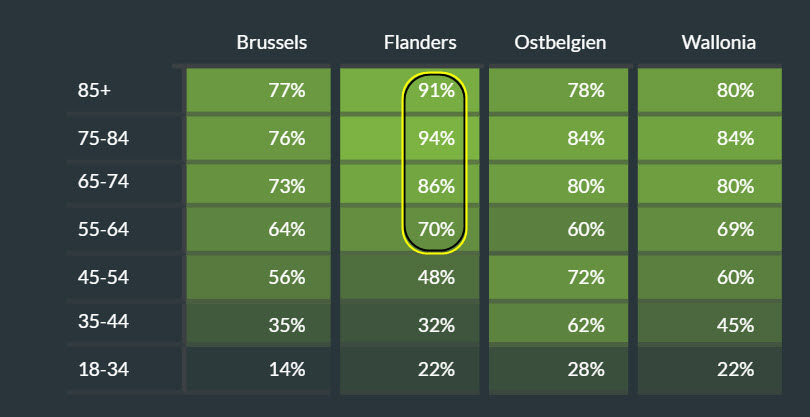This screenshot has height=417, width=810.
Task: Select Ostbelgien 45-54 cell showing 72%
Action: (586, 277)
